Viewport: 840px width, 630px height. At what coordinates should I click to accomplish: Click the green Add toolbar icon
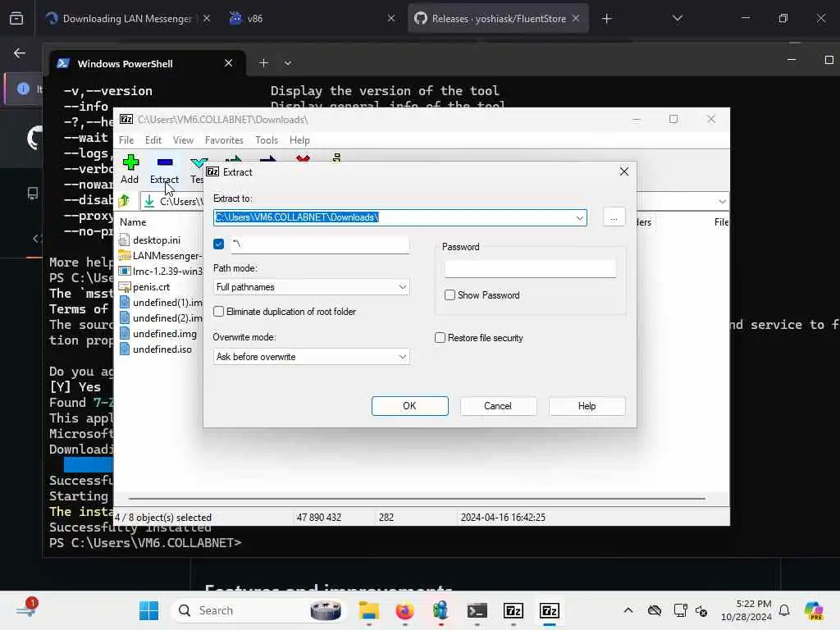[130, 162]
